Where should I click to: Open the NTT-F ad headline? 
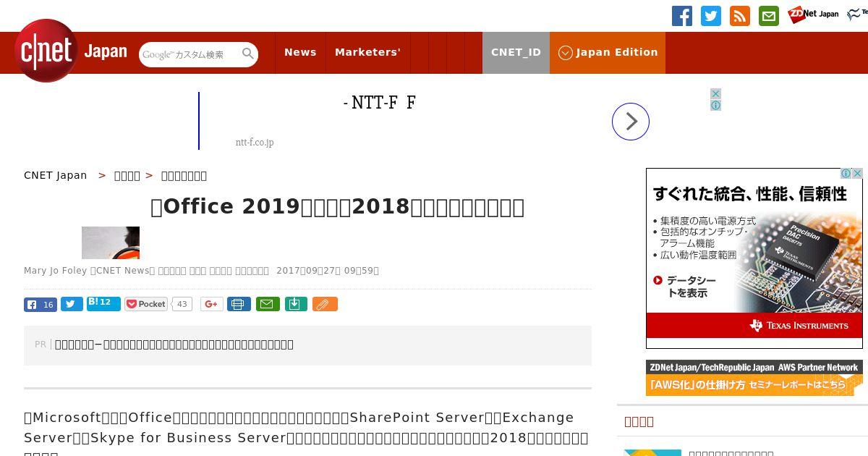[380, 103]
